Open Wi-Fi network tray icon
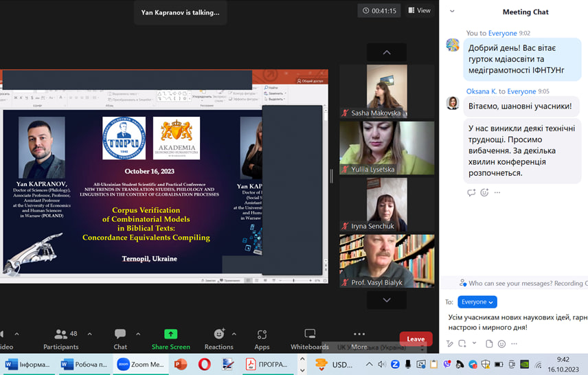 pyautogui.click(x=538, y=364)
